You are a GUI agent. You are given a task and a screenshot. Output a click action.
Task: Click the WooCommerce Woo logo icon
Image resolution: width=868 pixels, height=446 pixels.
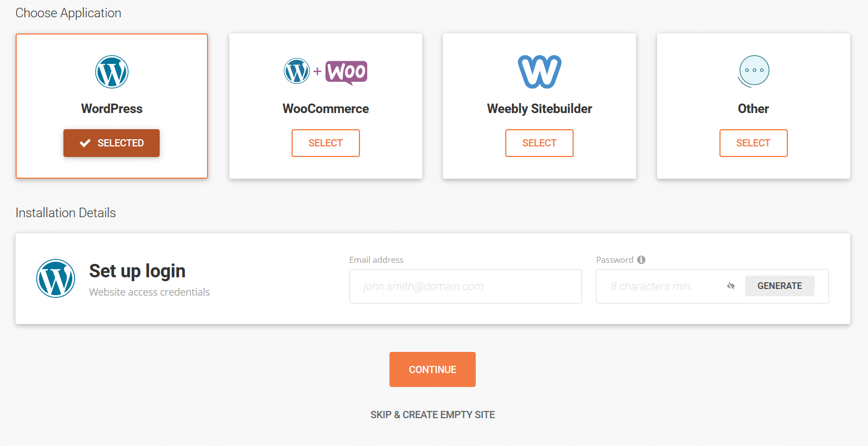[x=346, y=72]
